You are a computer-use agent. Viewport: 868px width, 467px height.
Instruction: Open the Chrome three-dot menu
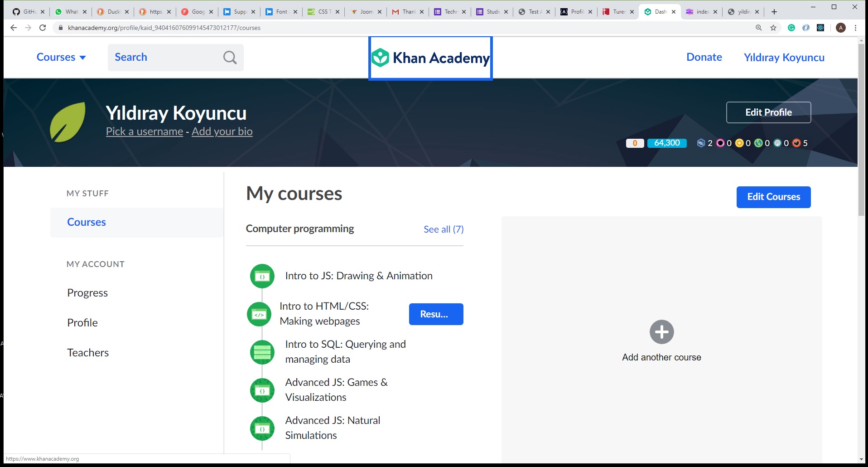point(855,28)
